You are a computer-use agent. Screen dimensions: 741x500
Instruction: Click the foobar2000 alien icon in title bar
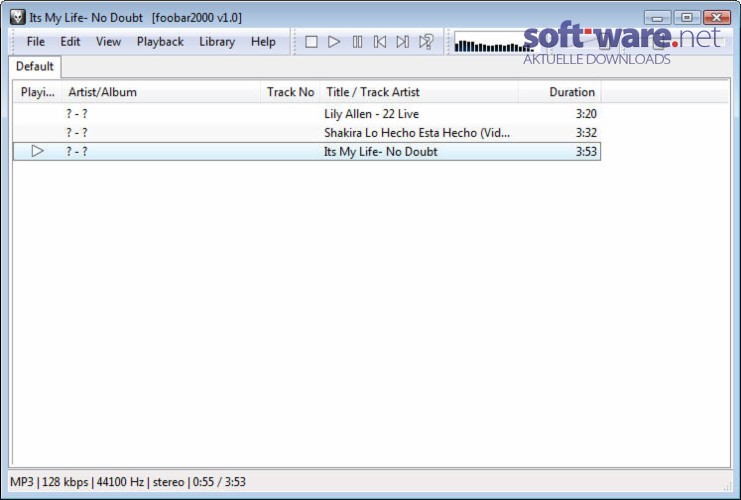coord(17,17)
